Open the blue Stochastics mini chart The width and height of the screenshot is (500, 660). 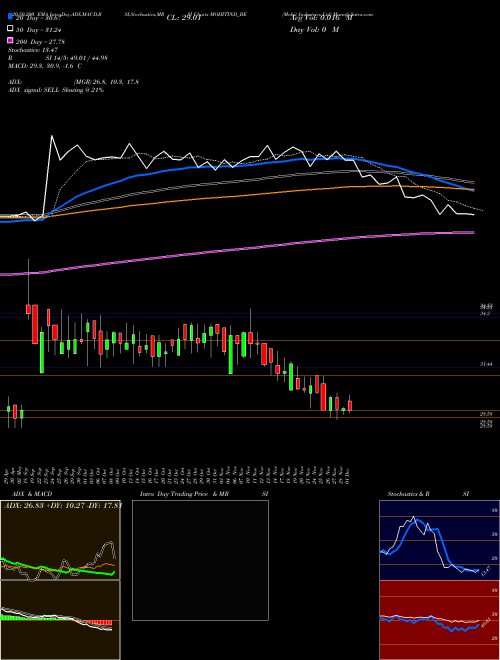[439, 540]
